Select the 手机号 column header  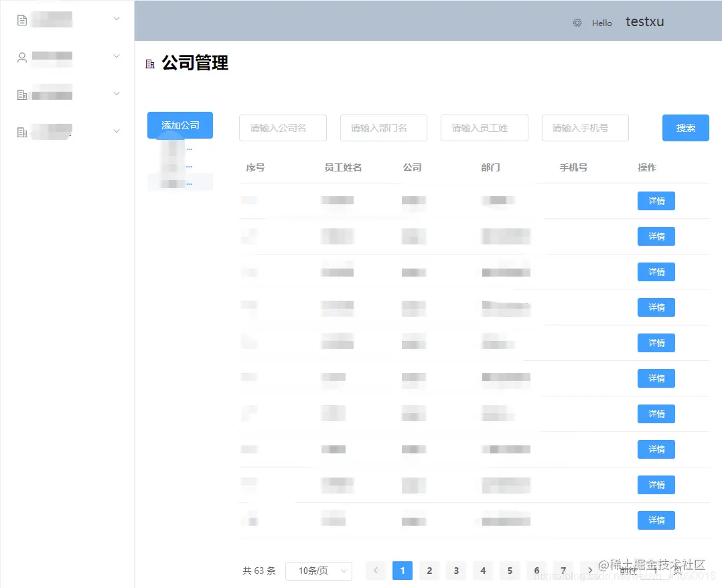point(573,167)
